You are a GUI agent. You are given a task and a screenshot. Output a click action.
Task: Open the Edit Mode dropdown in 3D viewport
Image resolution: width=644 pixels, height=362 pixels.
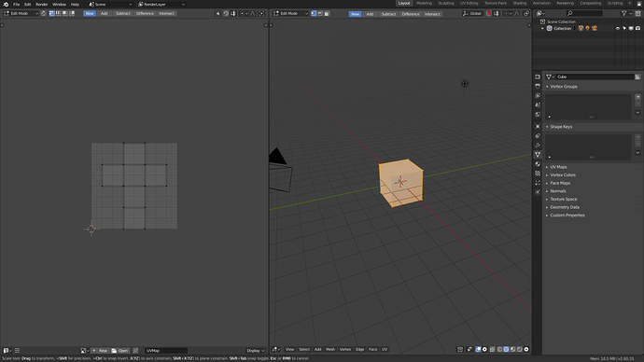tap(291, 14)
